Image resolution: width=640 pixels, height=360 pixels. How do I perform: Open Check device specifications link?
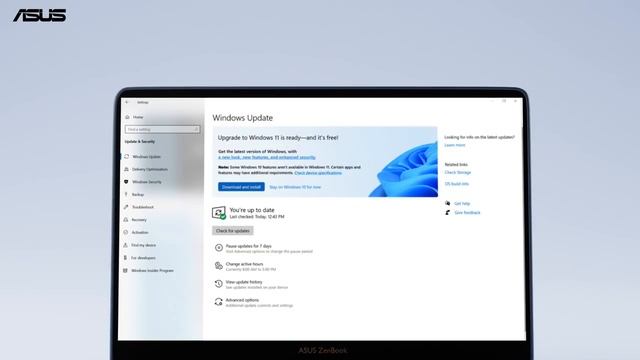point(318,173)
